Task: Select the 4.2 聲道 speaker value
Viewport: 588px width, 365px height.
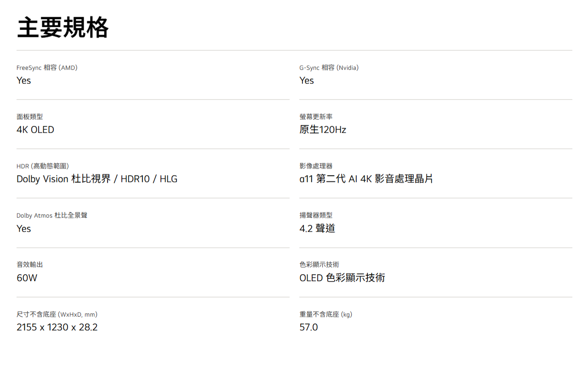Action: [317, 228]
